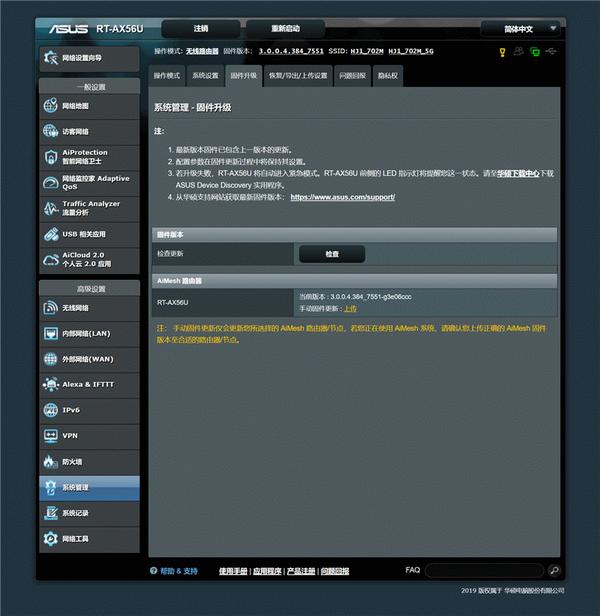Click the 帮助 & 支持 question mark icon
This screenshot has height=616, width=600.
click(154, 570)
